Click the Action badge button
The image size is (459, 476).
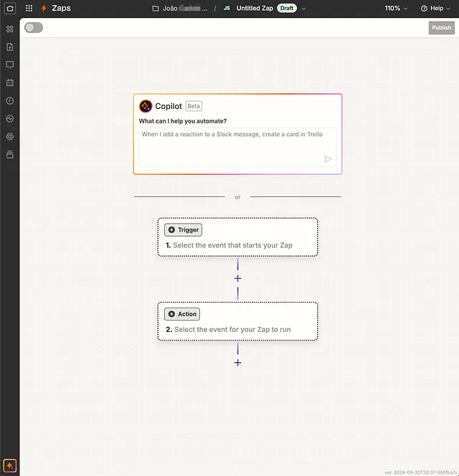(x=182, y=314)
